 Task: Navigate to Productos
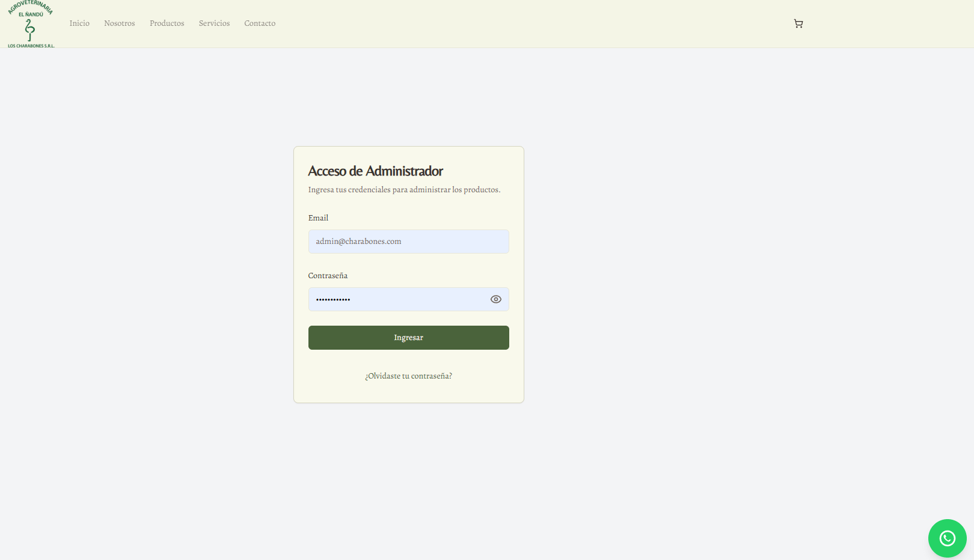click(167, 23)
